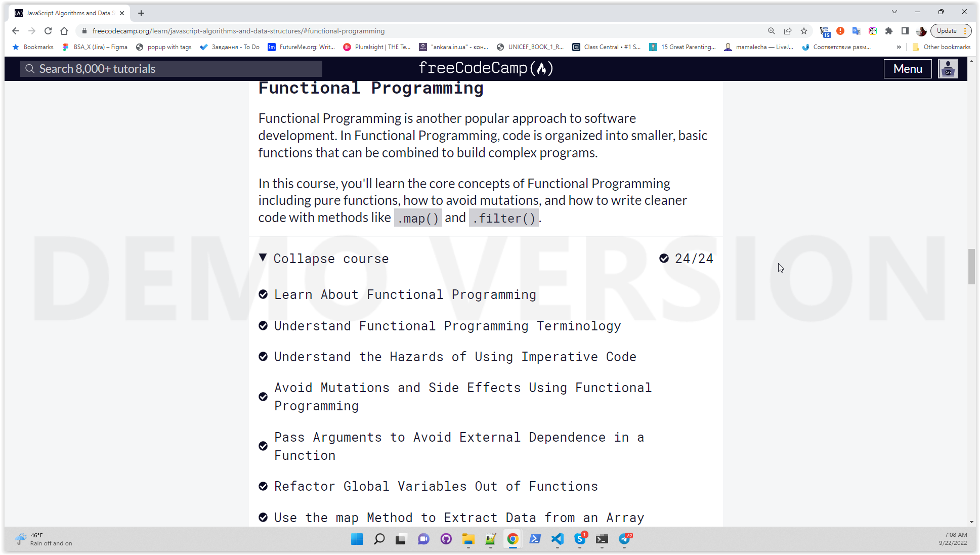Toggle completion for Learn About Functional Programming
This screenshot has height=555, width=980.
263,294
